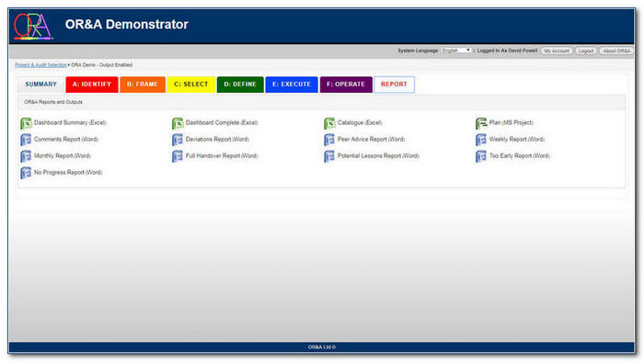
Task: Click the My Account button
Action: point(557,51)
